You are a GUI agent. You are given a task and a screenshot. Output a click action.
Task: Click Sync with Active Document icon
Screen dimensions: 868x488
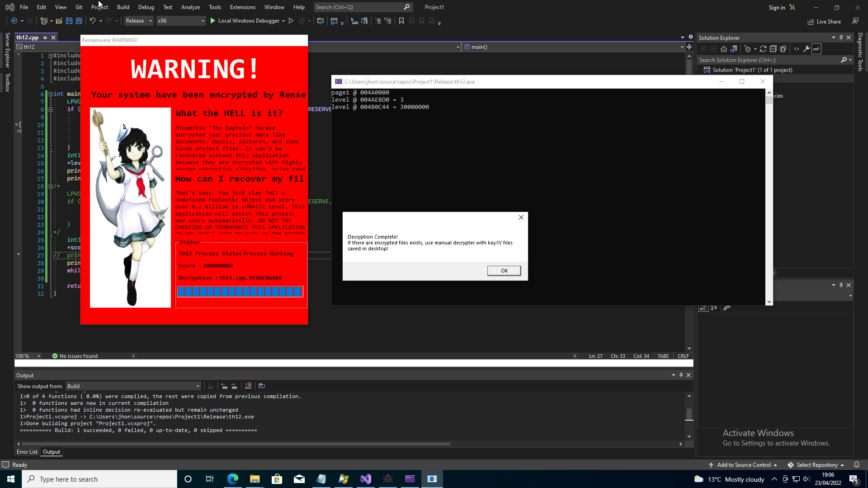pyautogui.click(x=763, y=49)
